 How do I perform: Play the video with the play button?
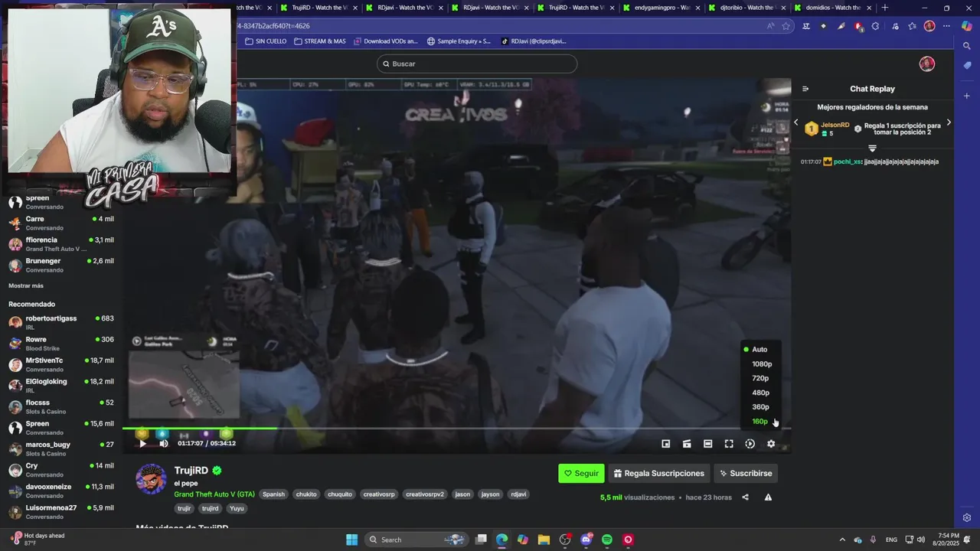(x=142, y=443)
